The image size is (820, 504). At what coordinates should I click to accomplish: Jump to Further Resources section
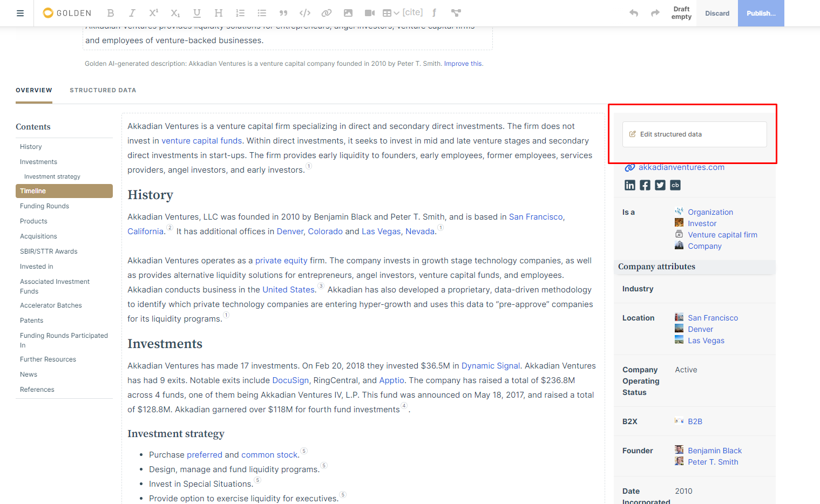(48, 359)
